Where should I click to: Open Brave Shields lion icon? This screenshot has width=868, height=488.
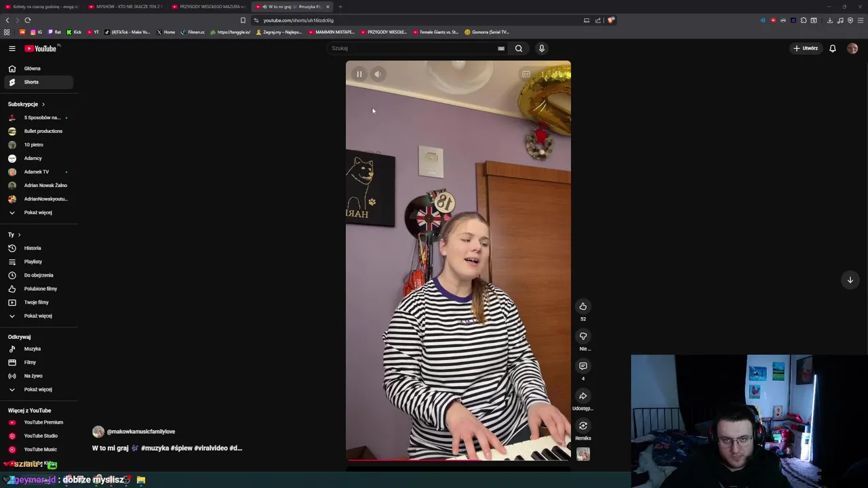click(x=610, y=20)
